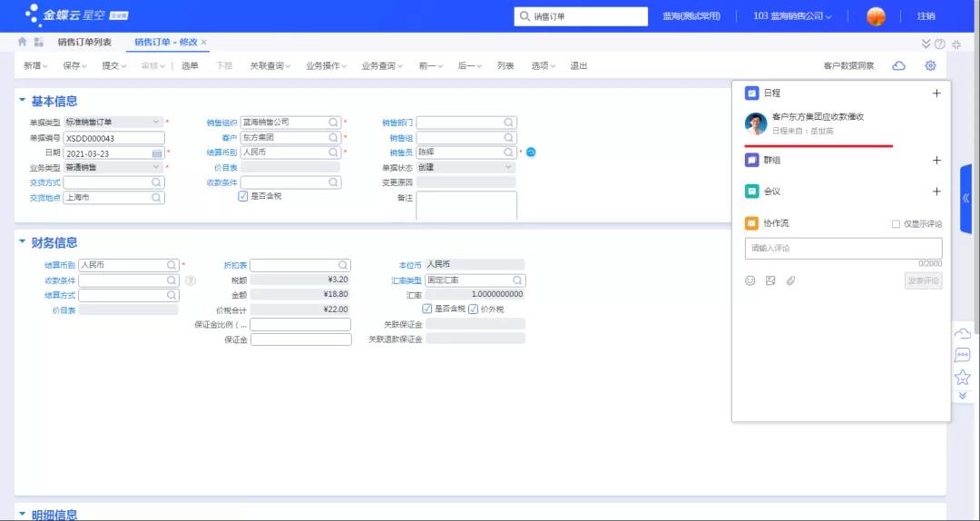This screenshot has height=521, width=980.
Task: Click the 注销 logout link
Action: (x=926, y=15)
